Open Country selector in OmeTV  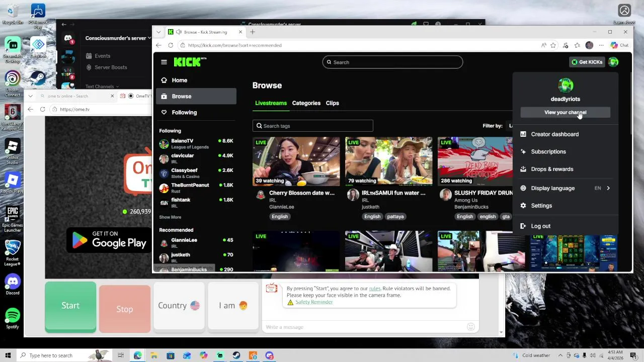click(179, 306)
